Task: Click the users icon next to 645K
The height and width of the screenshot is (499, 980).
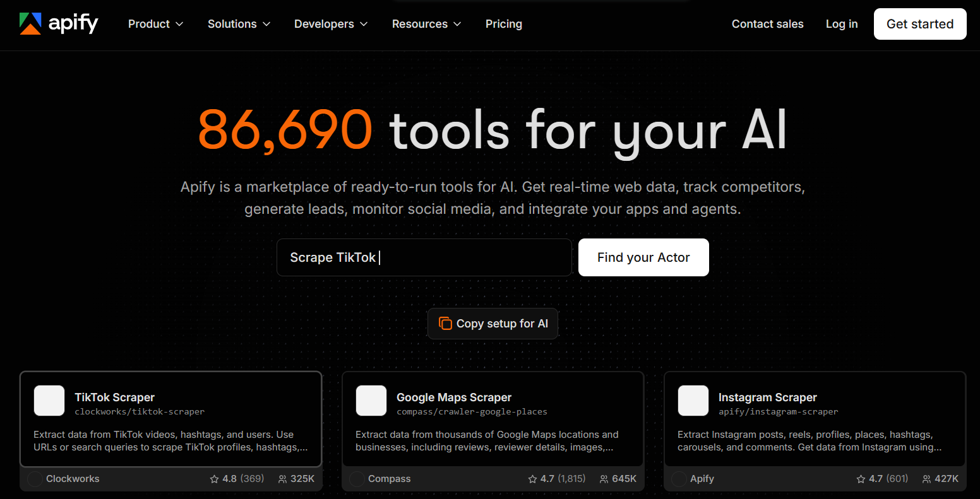Action: pos(604,479)
